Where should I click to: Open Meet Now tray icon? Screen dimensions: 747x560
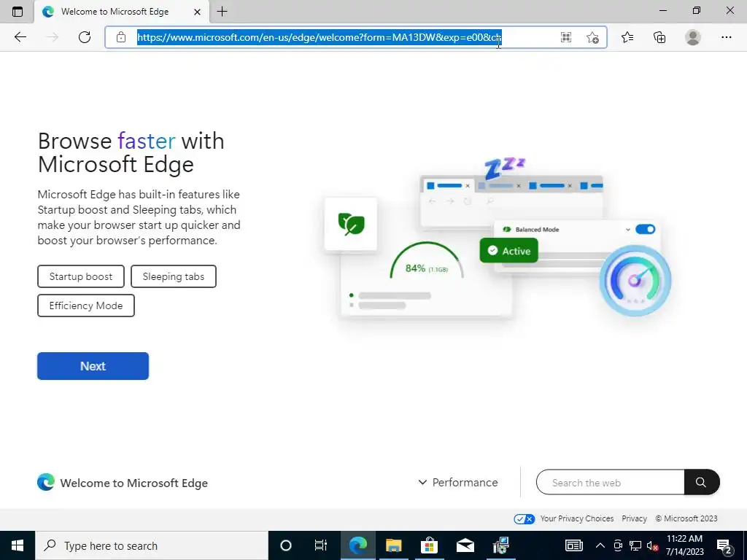point(618,545)
